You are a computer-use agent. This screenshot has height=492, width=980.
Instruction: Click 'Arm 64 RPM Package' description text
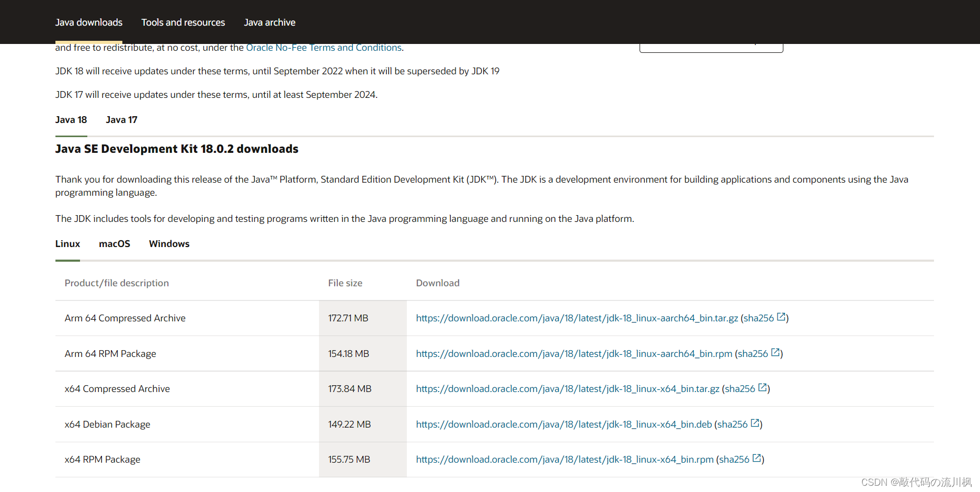110,354
